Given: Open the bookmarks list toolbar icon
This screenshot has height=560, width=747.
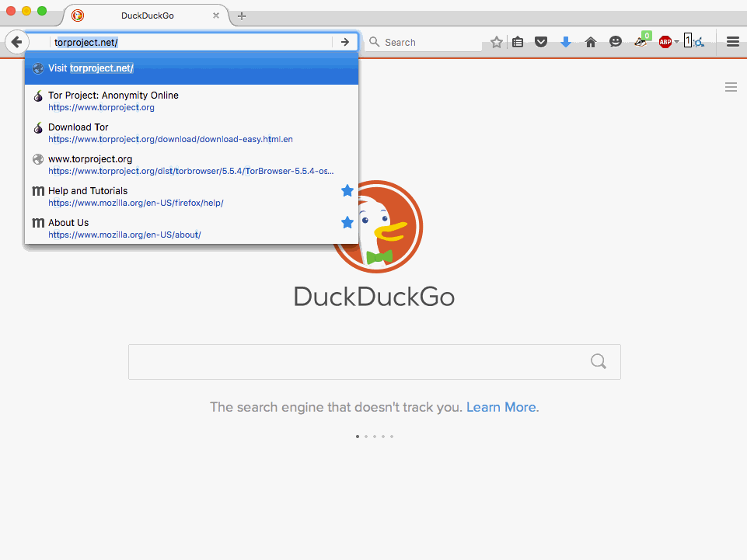Looking at the screenshot, I should pyautogui.click(x=518, y=43).
